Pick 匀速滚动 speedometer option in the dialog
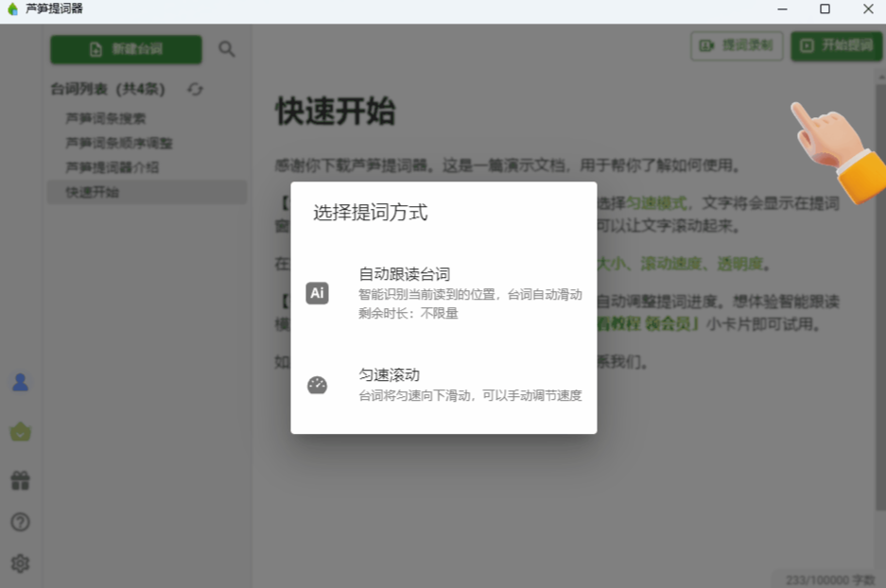This screenshot has height=588, width=886. point(318,385)
